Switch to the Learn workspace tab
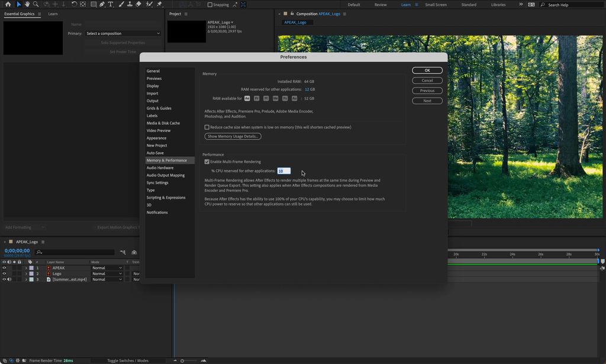The height and width of the screenshot is (364, 606). click(x=406, y=4)
